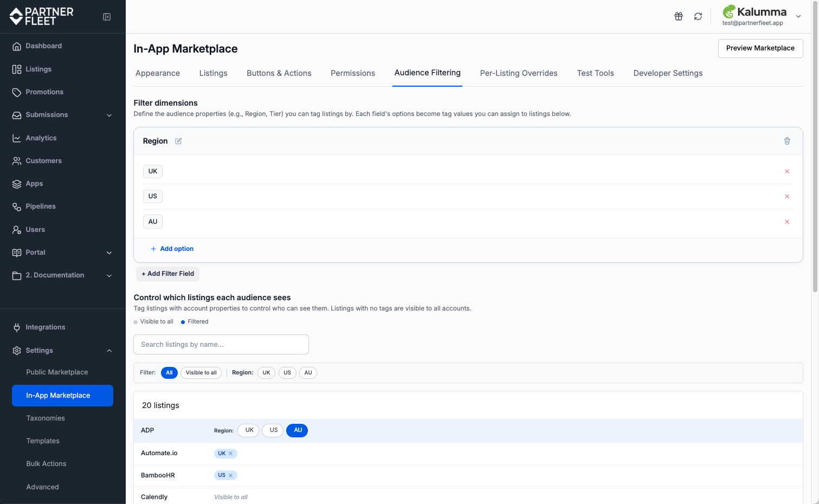
Task: Filter listings by AU region pill
Action: click(308, 373)
